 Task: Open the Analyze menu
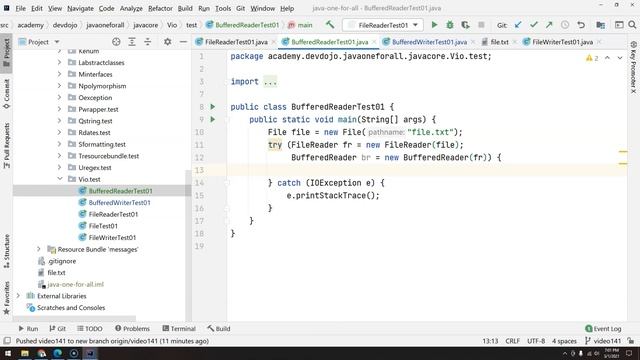click(131, 8)
